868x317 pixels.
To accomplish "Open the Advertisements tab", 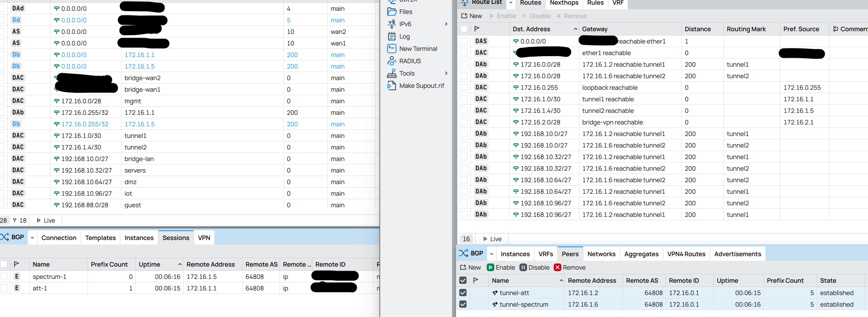I will (x=738, y=254).
